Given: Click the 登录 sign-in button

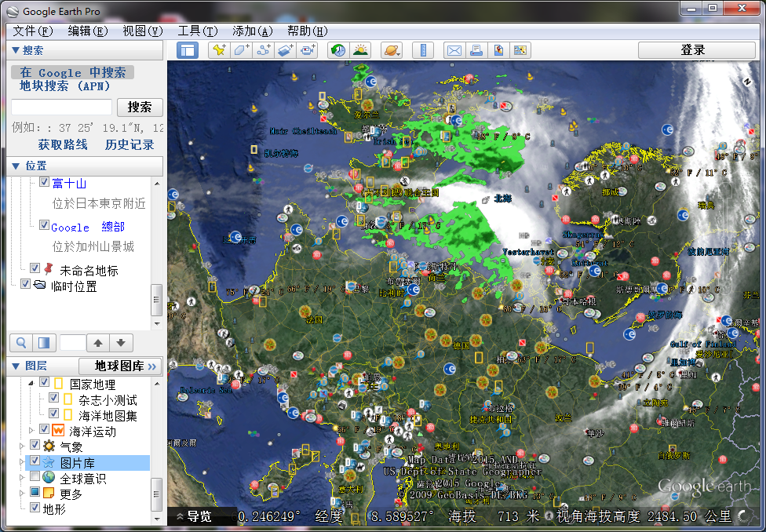Looking at the screenshot, I should (x=697, y=50).
